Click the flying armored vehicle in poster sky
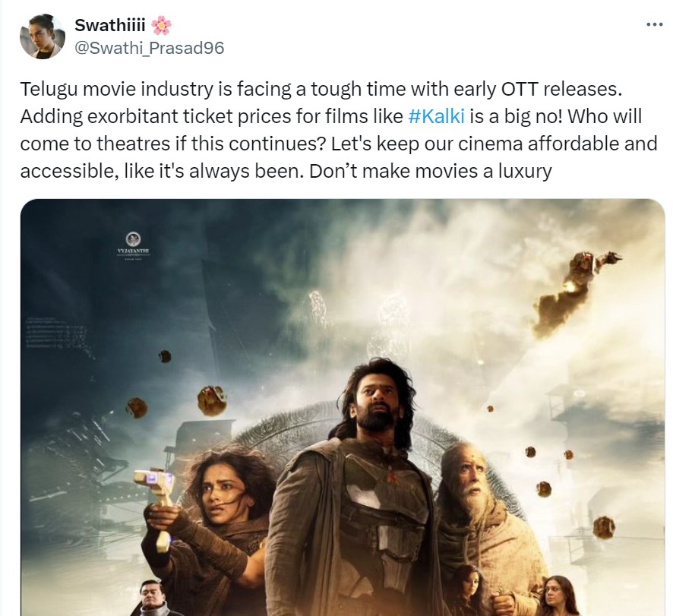The width and height of the screenshot is (673, 616). pos(575,292)
